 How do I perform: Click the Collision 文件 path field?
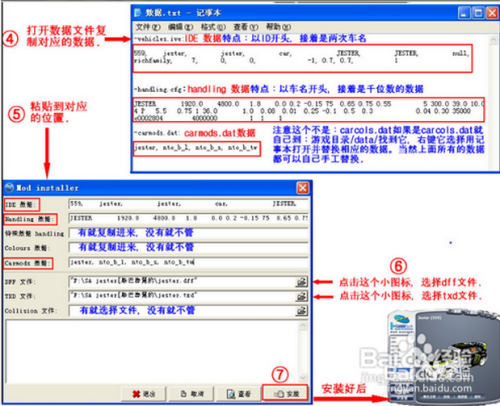[182, 311]
